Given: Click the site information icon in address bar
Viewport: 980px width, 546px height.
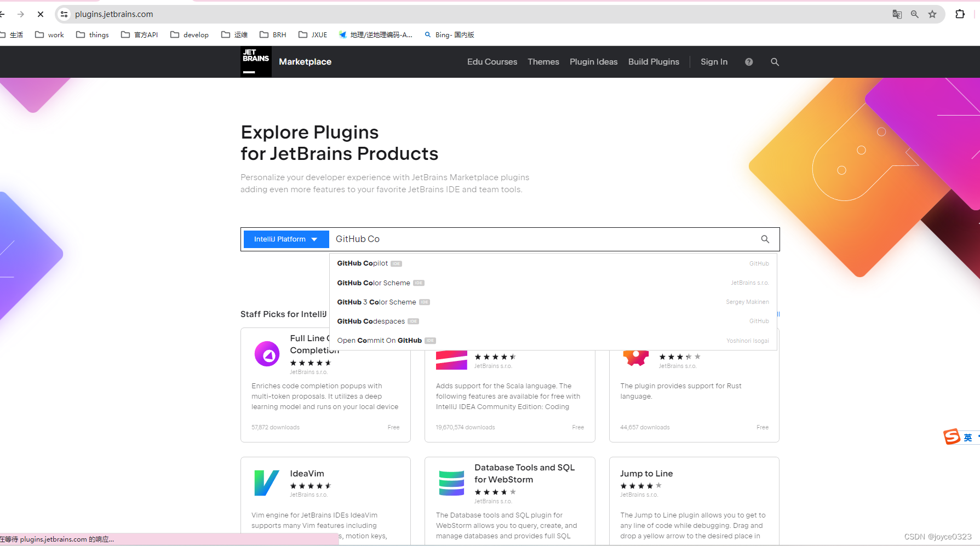Looking at the screenshot, I should click(64, 14).
